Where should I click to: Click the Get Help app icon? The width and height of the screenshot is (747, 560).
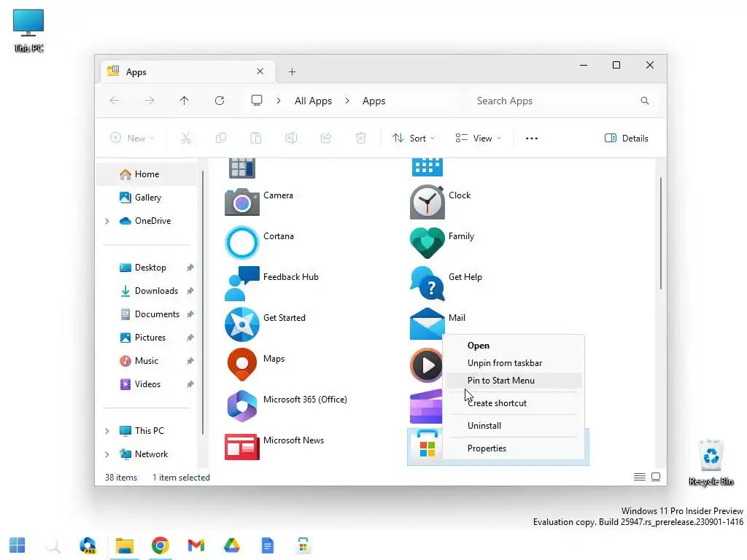427,284
